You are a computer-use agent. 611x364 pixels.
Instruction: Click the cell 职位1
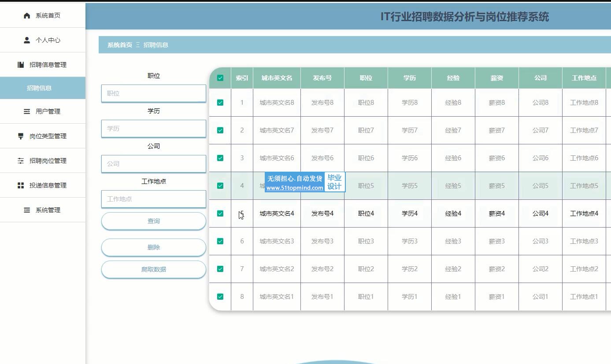pyautogui.click(x=366, y=297)
